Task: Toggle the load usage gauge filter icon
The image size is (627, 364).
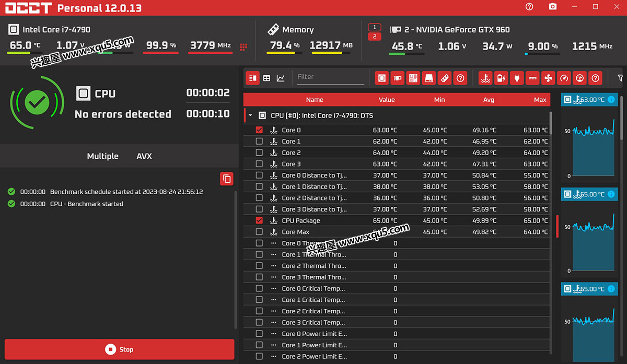Action: (579, 78)
